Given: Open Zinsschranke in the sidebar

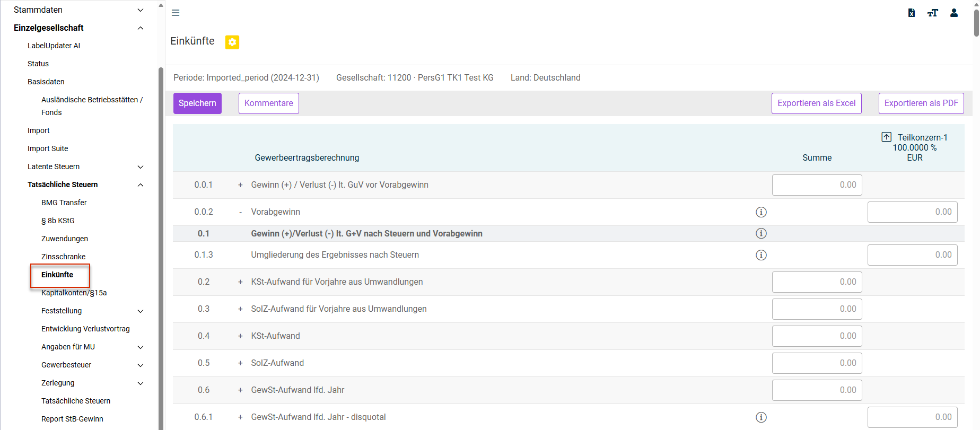Looking at the screenshot, I should coord(64,257).
